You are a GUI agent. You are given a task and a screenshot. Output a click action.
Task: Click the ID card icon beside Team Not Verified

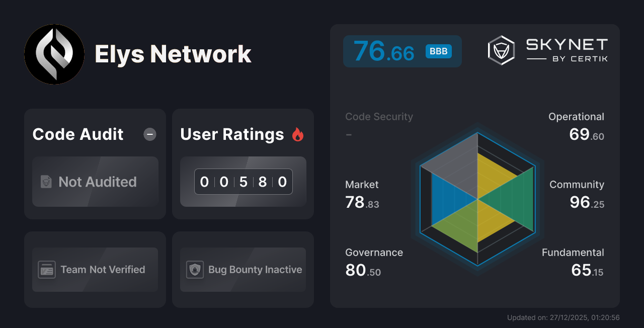(47, 270)
